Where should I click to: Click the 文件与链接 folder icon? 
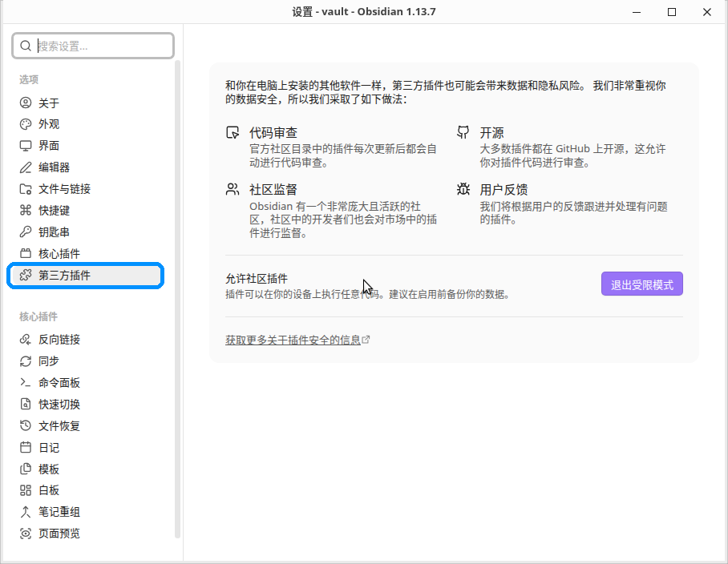click(26, 189)
